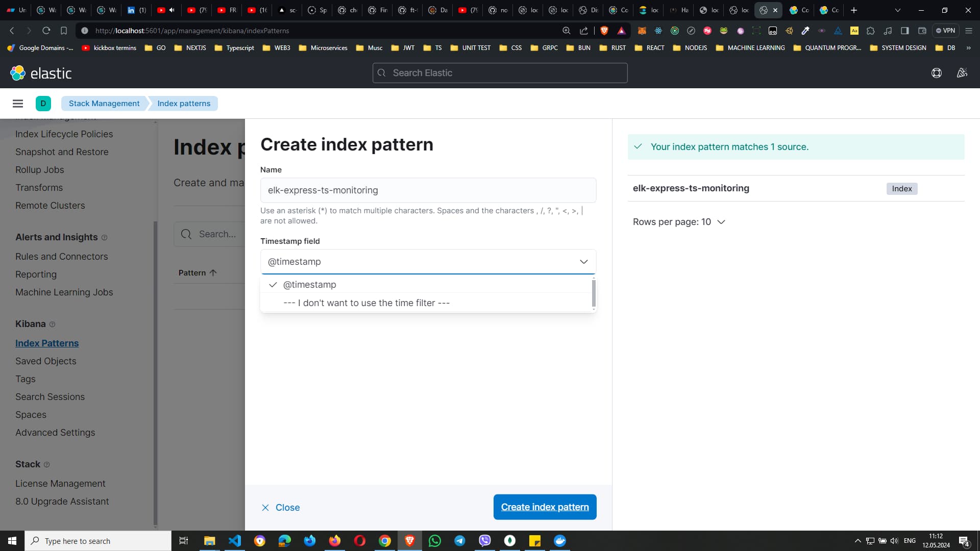Click the D space avatar
Screen dimensions: 980x551
coord(43,104)
